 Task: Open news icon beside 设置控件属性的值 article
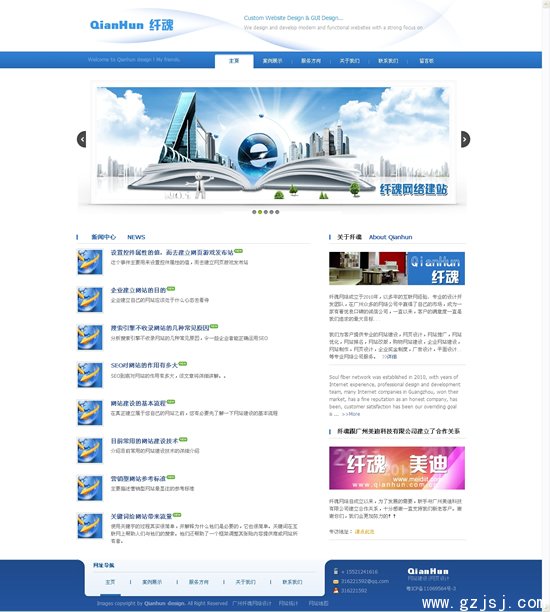click(90, 262)
